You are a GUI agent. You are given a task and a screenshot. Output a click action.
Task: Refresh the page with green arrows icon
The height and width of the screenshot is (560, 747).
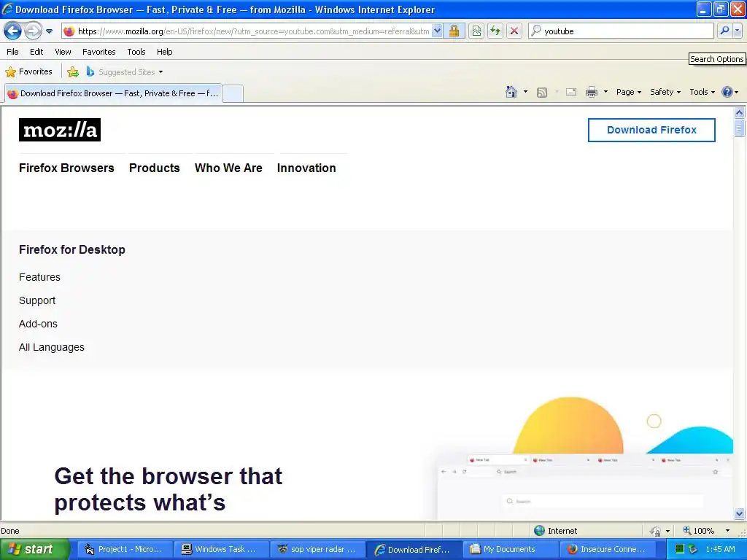tap(495, 31)
